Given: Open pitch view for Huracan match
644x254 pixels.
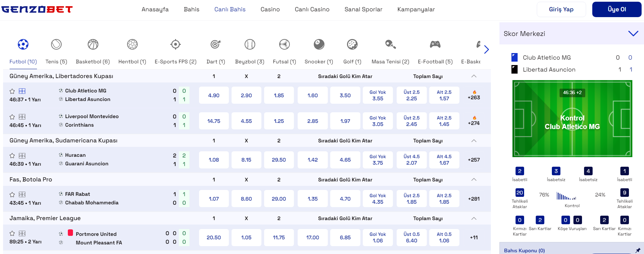Looking at the screenshot, I should (x=22, y=156).
